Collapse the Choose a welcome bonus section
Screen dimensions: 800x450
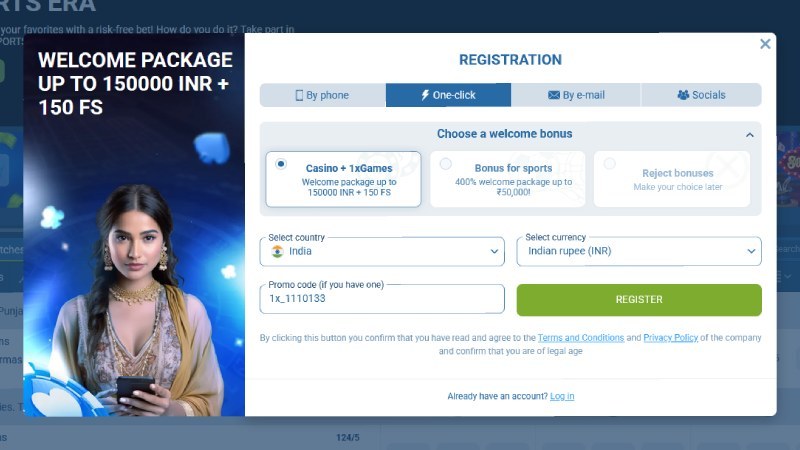(x=749, y=135)
